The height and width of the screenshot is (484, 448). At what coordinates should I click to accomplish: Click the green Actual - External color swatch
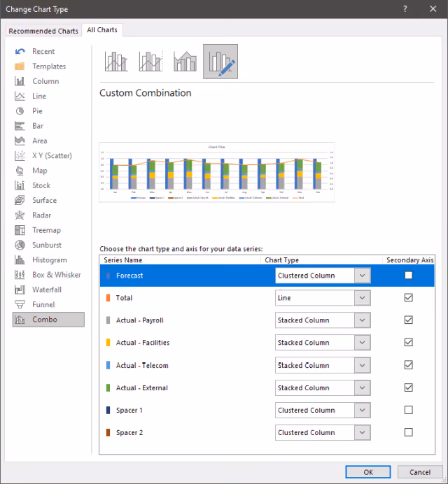tap(108, 387)
